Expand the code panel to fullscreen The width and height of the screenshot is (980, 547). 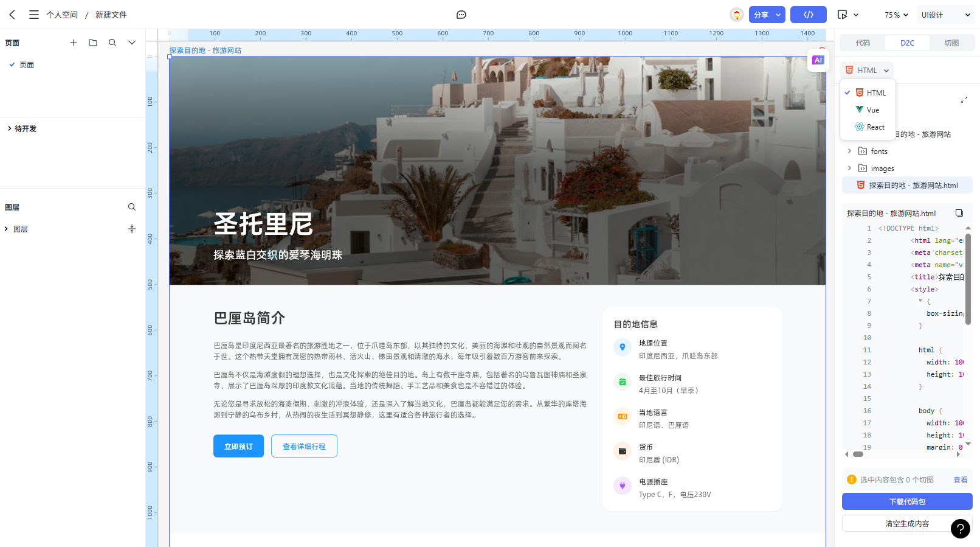pyautogui.click(x=964, y=100)
